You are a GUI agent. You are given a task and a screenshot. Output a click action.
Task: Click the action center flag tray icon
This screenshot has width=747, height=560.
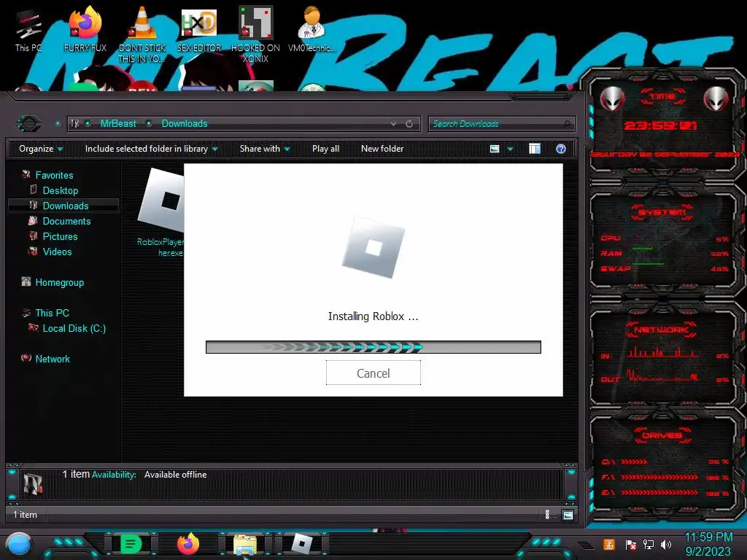[x=631, y=545]
